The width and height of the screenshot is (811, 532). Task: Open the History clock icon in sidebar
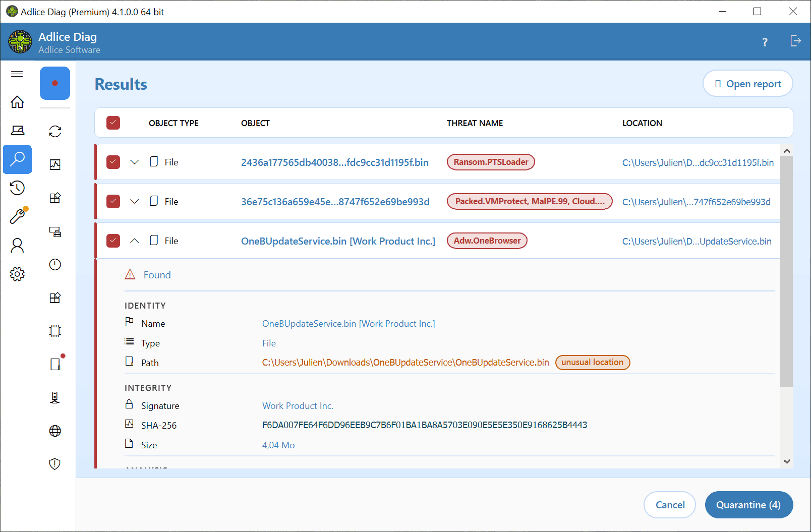click(x=17, y=188)
